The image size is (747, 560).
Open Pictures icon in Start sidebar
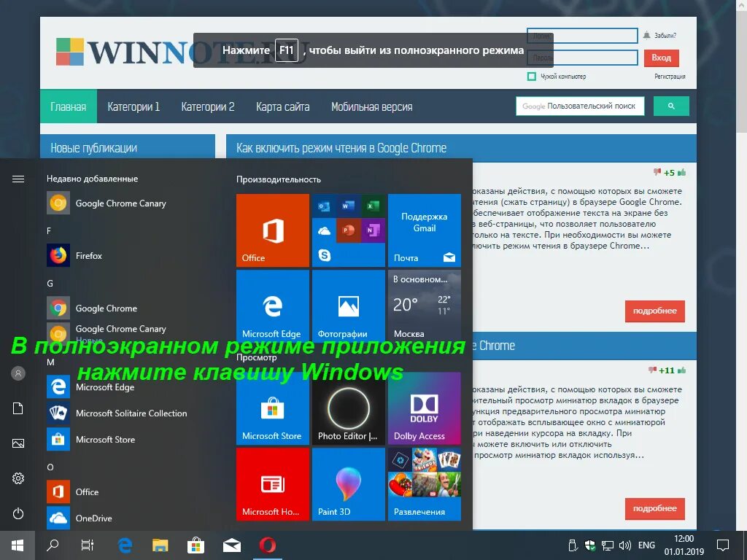tap(18, 443)
